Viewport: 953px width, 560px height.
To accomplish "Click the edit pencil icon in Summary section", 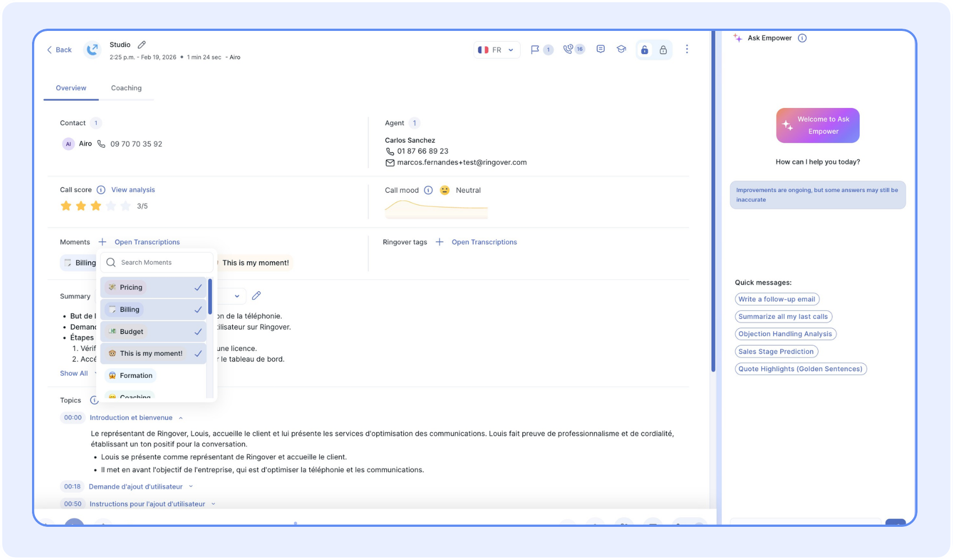I will 256,296.
